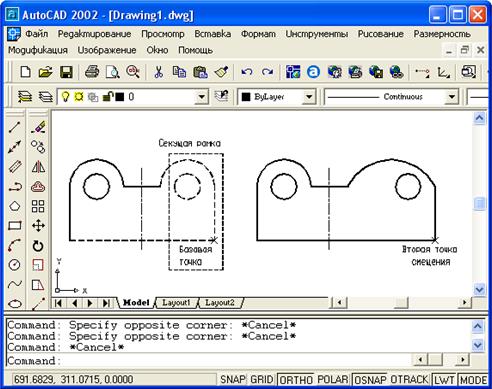492x389 pixels.
Task: Open the Рисование menu
Action: click(381, 34)
